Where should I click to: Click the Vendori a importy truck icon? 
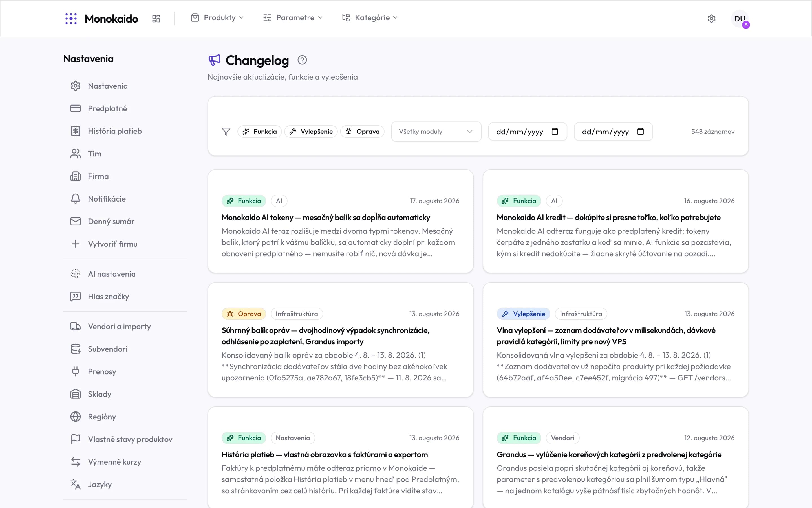(76, 326)
